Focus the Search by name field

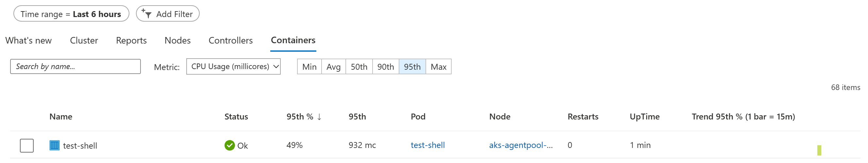pos(75,66)
